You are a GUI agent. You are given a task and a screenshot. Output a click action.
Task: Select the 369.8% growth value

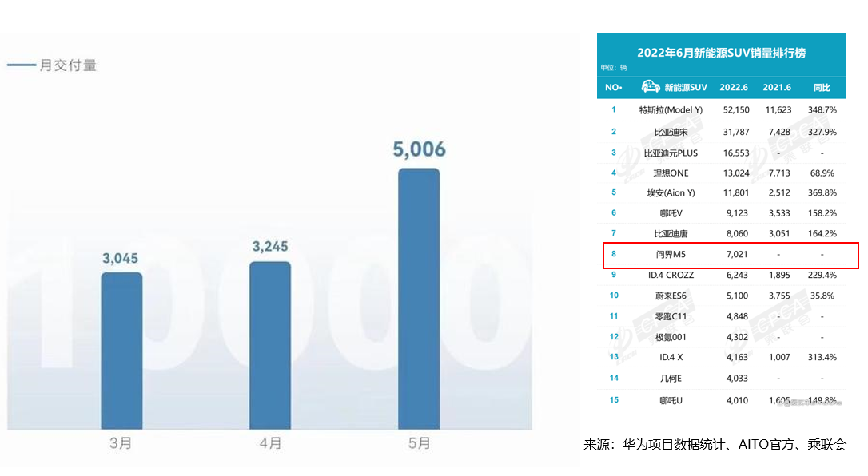click(822, 193)
